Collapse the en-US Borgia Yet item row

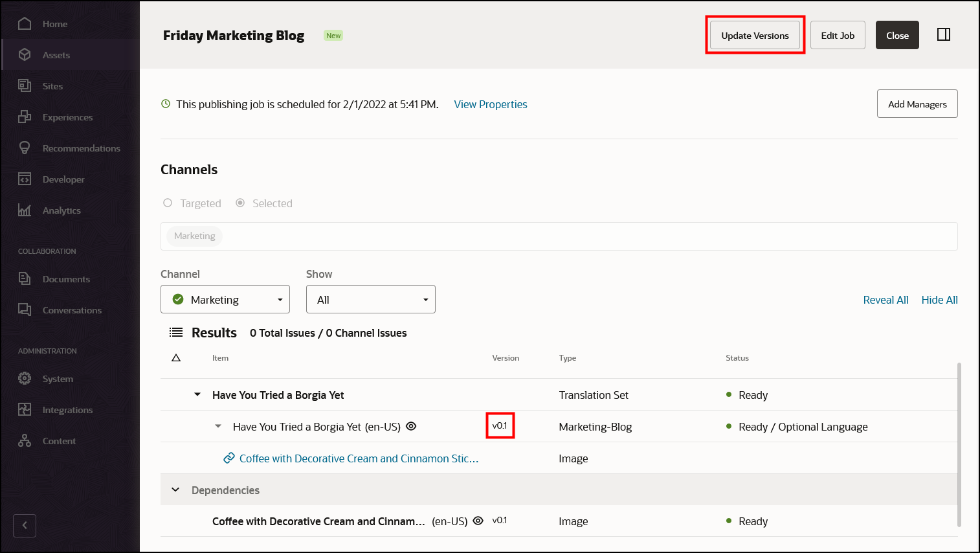tap(218, 426)
